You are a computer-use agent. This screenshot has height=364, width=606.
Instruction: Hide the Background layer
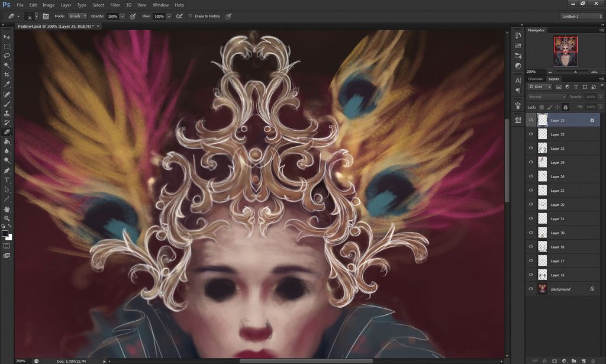click(531, 289)
